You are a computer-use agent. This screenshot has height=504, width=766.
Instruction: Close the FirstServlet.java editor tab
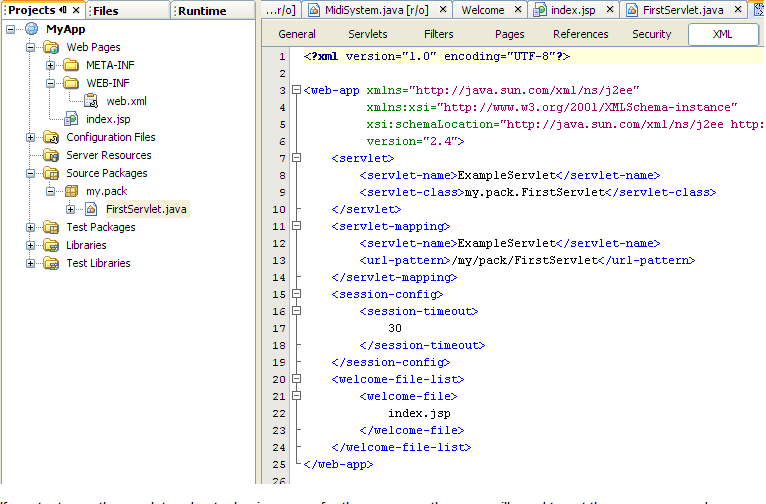[738, 9]
